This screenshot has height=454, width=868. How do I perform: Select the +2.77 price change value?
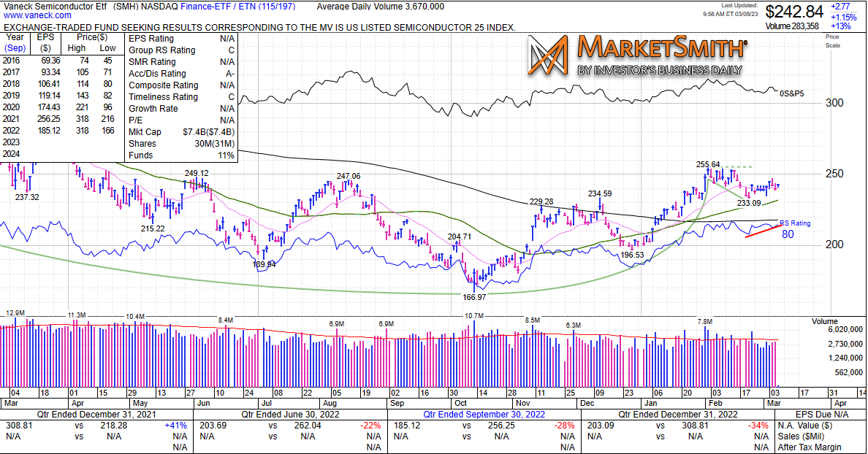coord(840,7)
